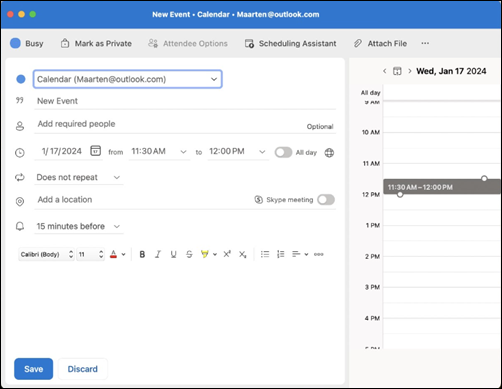This screenshot has height=389, width=502.
Task: Go to previous day in calendar preview
Action: point(385,71)
